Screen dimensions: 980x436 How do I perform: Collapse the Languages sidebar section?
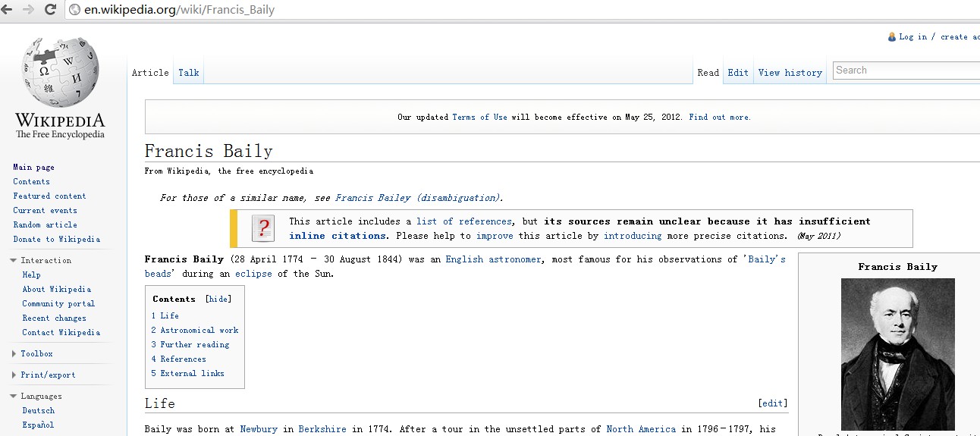(x=36, y=396)
